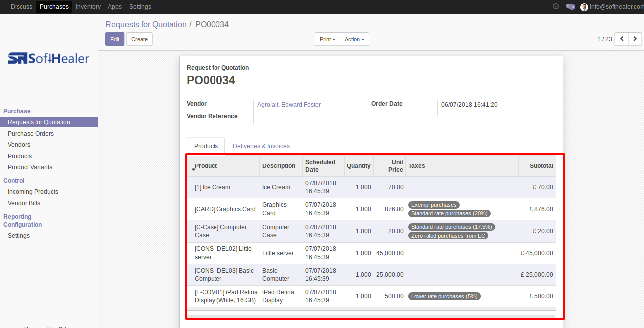644x328 pixels.
Task: Open the Purchases menu
Action: tap(54, 7)
